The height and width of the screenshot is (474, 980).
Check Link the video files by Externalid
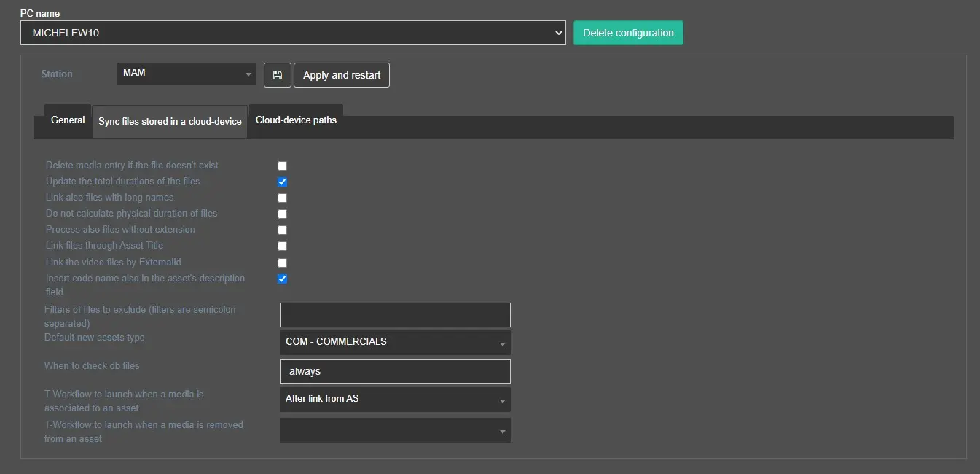(x=283, y=263)
